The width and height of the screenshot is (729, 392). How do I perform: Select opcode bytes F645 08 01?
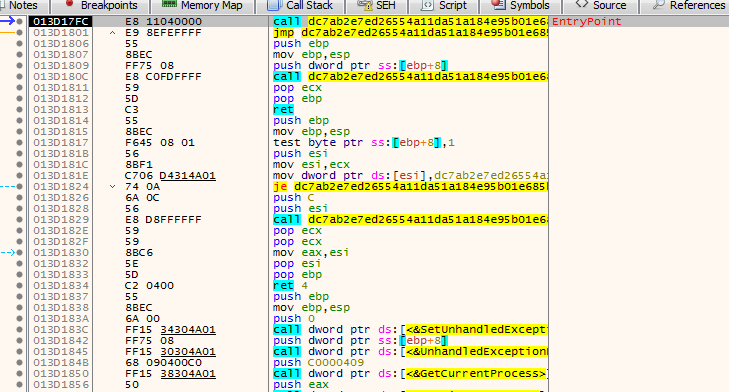[x=159, y=142]
